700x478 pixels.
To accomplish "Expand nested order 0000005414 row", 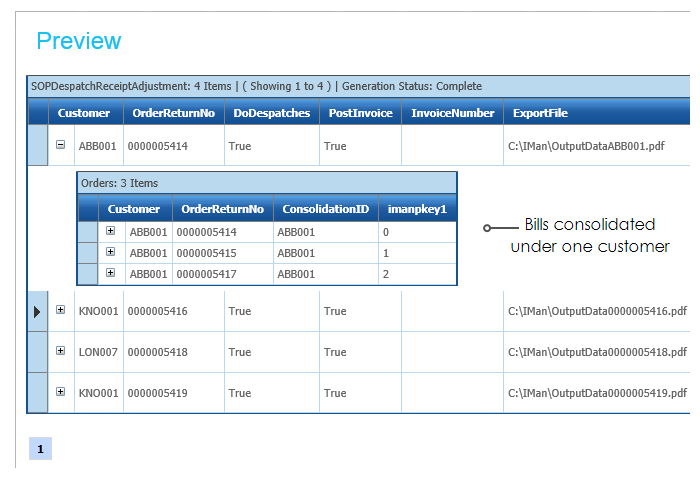I will 111,231.
